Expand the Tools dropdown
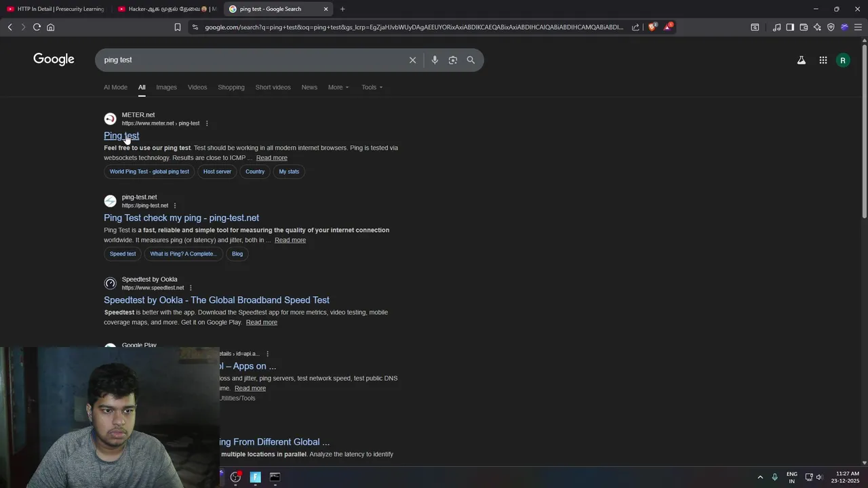The height and width of the screenshot is (488, 868). (x=372, y=87)
